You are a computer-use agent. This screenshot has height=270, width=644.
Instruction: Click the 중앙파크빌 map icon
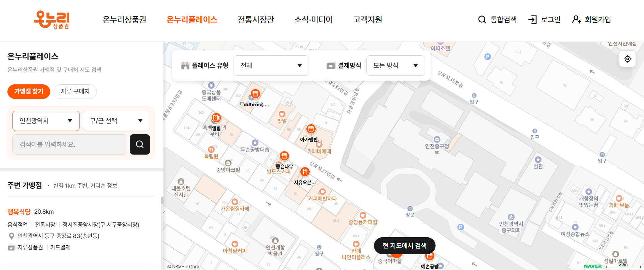tap(228, 163)
